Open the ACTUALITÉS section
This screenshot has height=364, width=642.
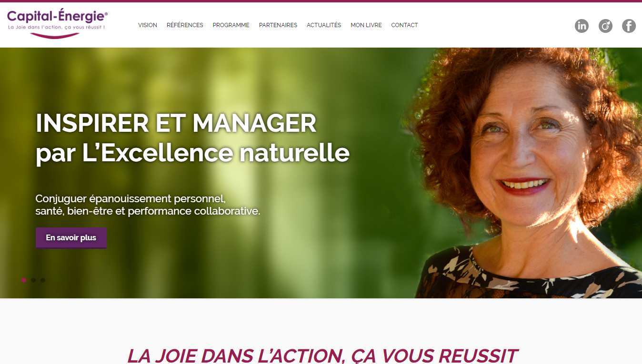(x=324, y=25)
